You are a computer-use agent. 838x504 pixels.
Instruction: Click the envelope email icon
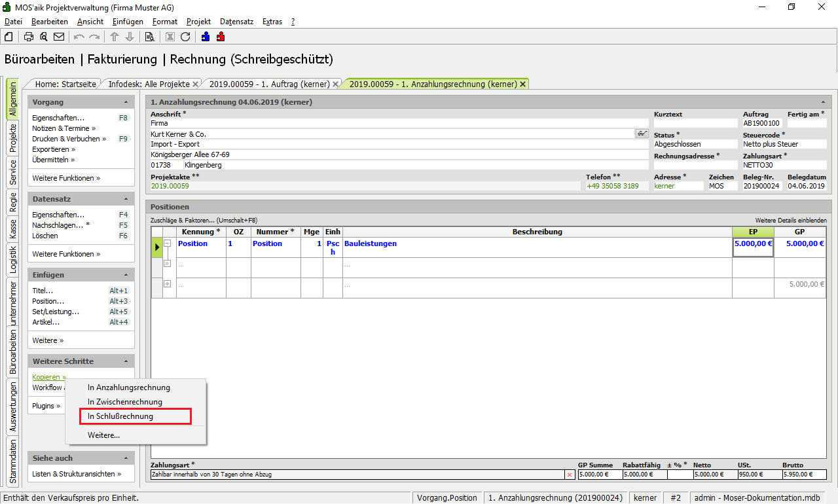pyautogui.click(x=59, y=37)
